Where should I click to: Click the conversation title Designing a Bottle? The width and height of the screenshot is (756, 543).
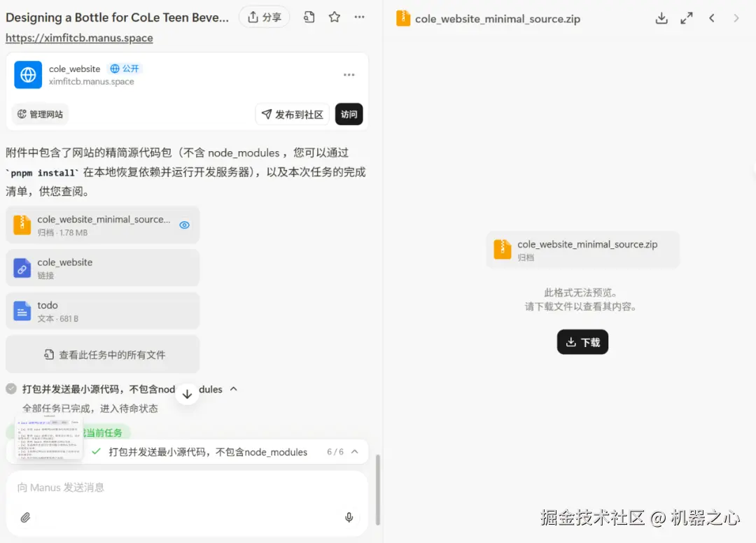pyautogui.click(x=117, y=17)
